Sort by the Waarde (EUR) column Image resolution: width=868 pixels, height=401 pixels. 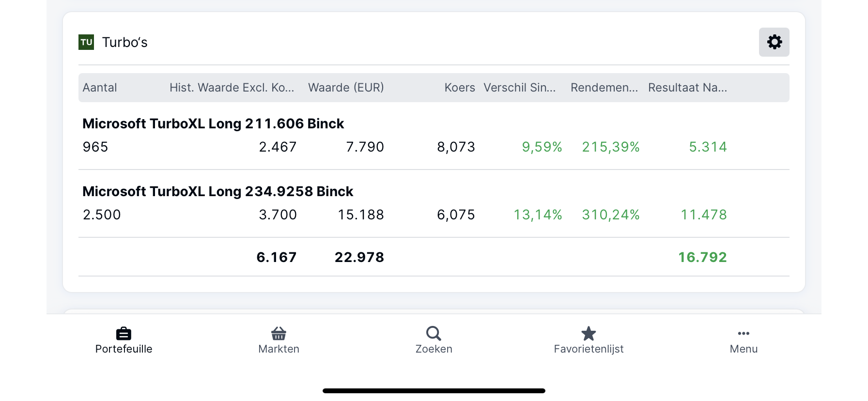pos(346,88)
